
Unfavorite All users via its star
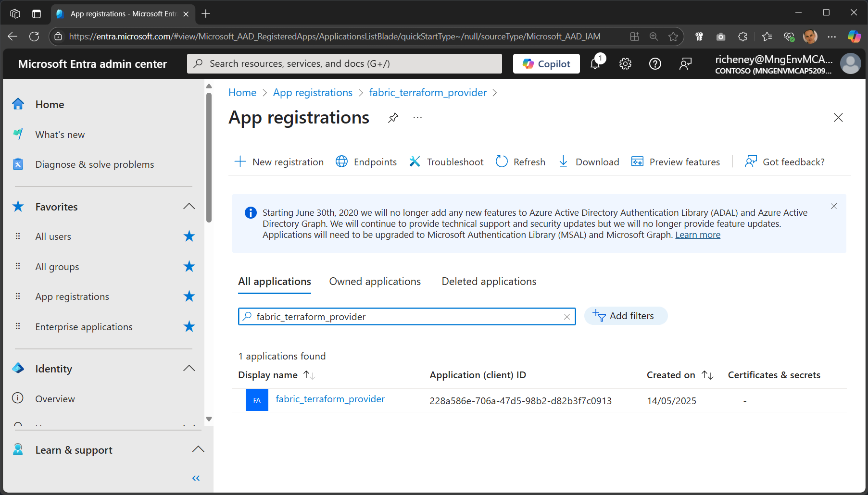[x=189, y=236]
